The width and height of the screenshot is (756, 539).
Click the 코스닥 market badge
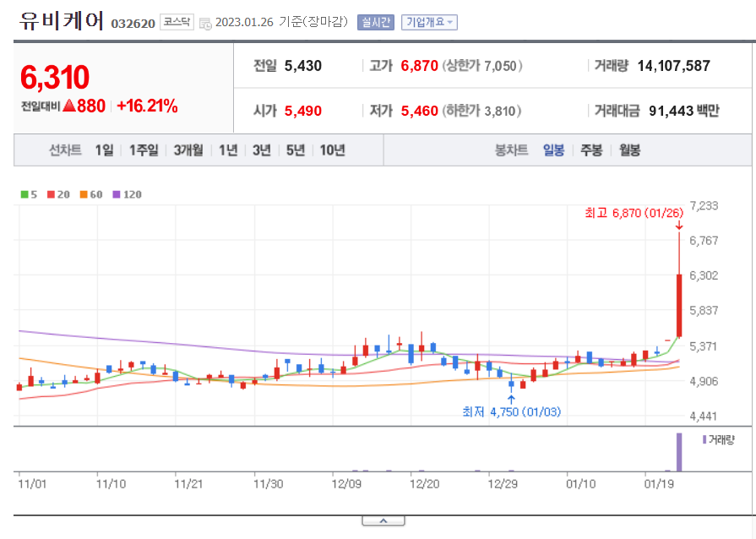(x=177, y=22)
